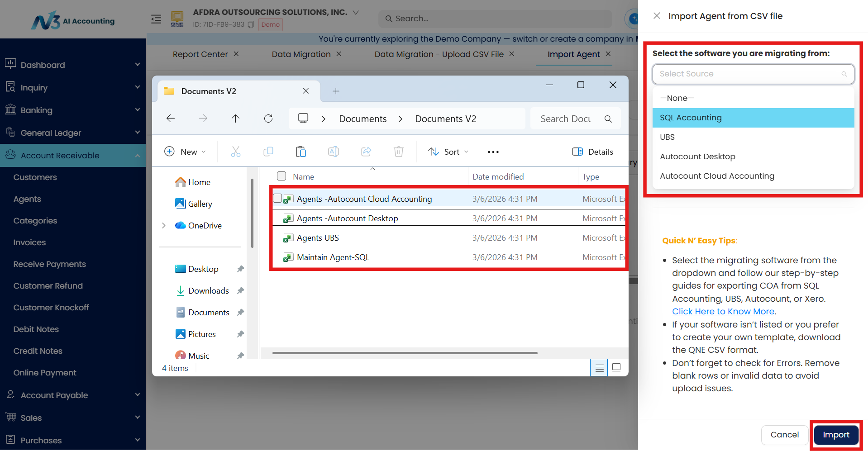Open the New dropdown in Explorer
Viewport: 868px width, 451px height.
pyautogui.click(x=185, y=152)
